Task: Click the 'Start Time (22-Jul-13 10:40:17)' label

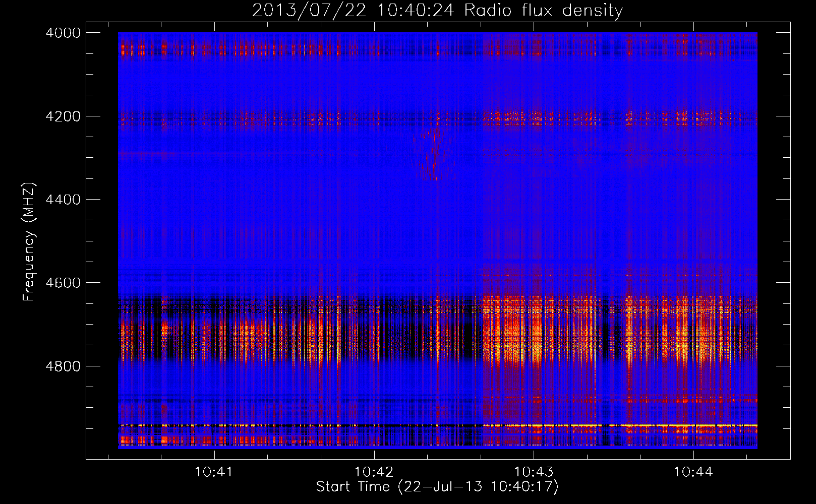Action: [x=437, y=487]
